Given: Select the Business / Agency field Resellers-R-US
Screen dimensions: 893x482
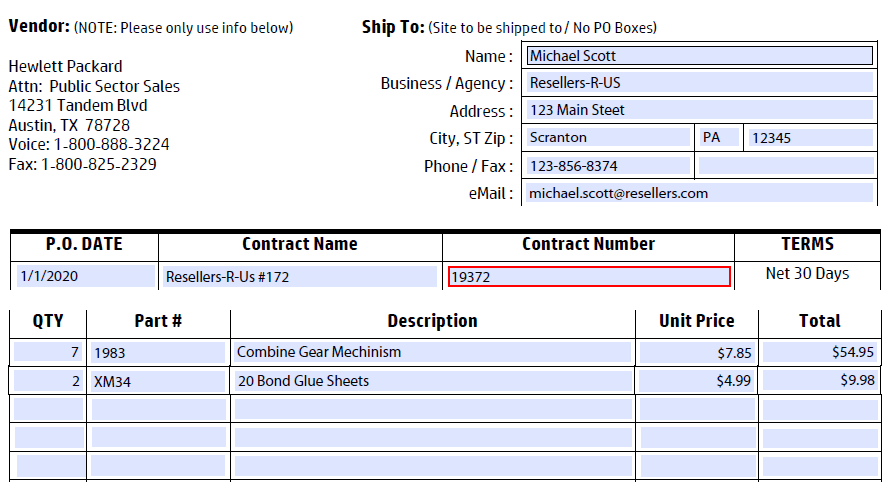Looking at the screenshot, I should pos(699,83).
